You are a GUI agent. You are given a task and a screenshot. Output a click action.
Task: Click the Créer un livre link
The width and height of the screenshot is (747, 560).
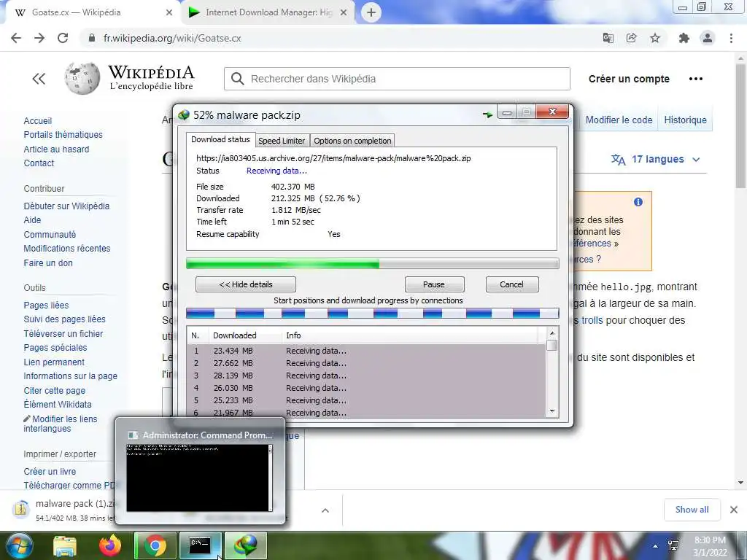pyautogui.click(x=50, y=472)
